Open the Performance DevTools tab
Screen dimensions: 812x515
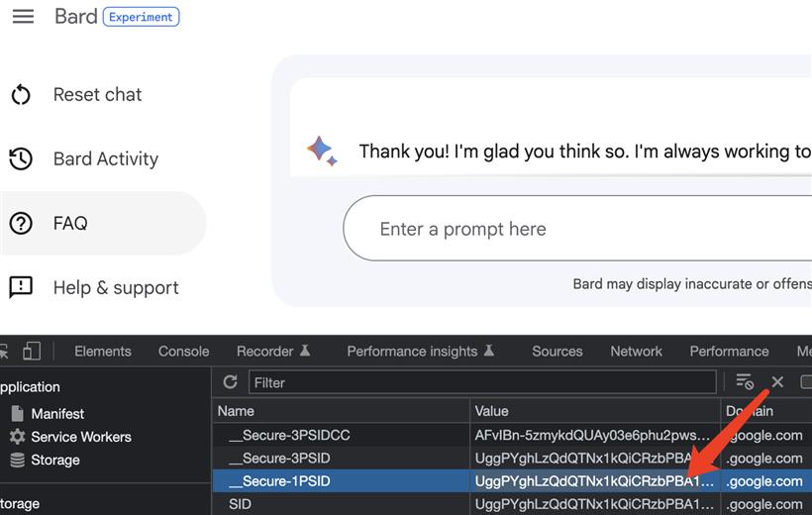tap(729, 352)
